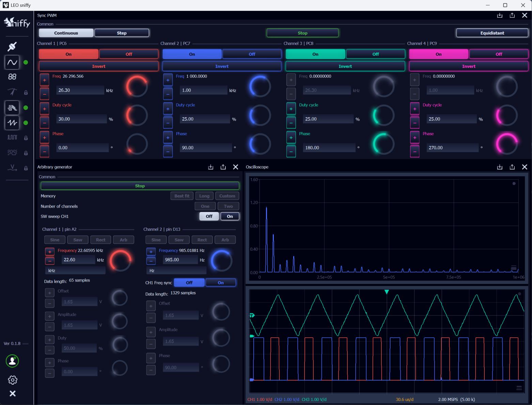The width and height of the screenshot is (532, 405).
Task: Click download icon in Arbitrary generator header
Action: click(210, 167)
